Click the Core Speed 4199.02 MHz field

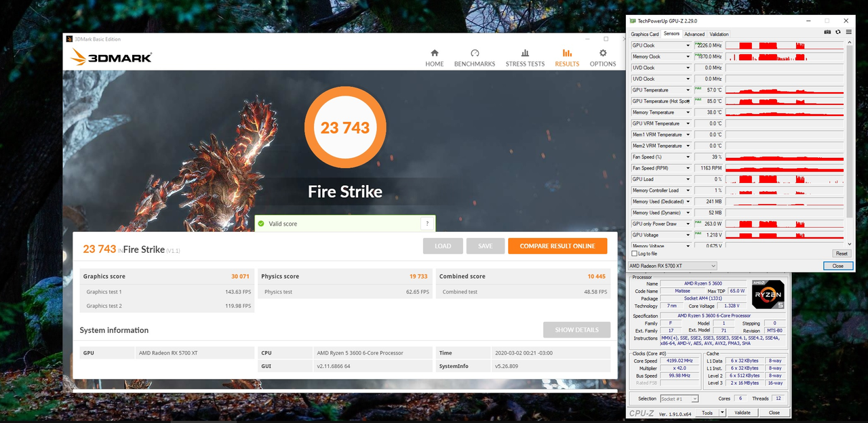click(679, 361)
